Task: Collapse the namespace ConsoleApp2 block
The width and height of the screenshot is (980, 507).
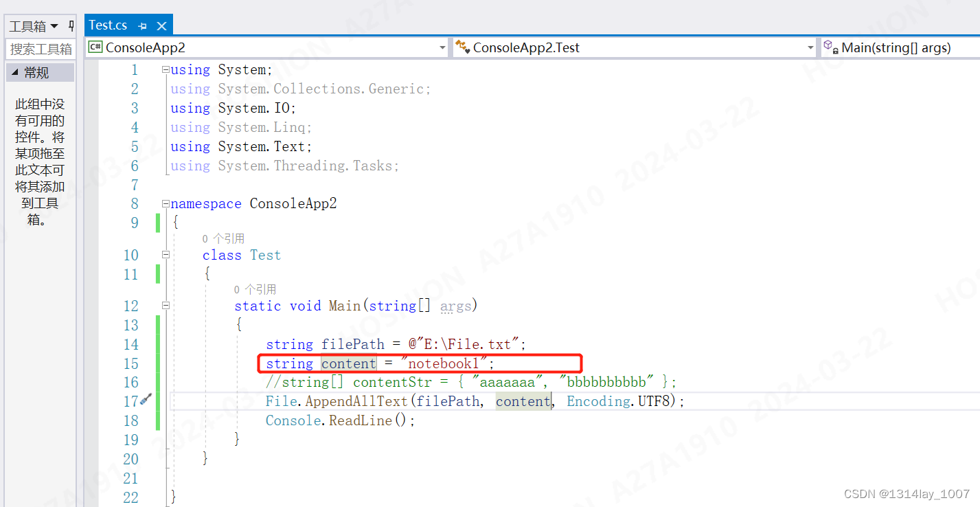Action: coord(165,203)
